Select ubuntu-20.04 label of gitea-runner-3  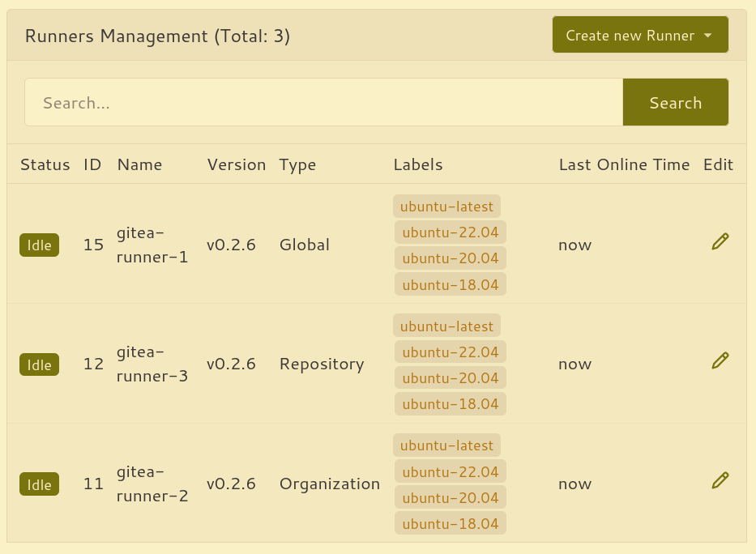coord(450,378)
